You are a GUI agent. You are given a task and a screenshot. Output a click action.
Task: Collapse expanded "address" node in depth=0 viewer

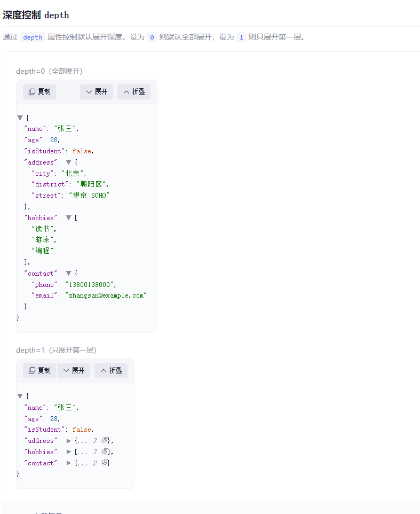point(68,162)
